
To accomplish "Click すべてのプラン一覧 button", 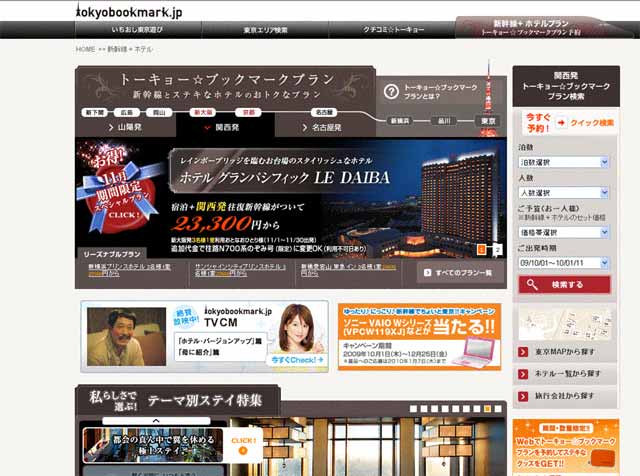I will click(x=458, y=272).
